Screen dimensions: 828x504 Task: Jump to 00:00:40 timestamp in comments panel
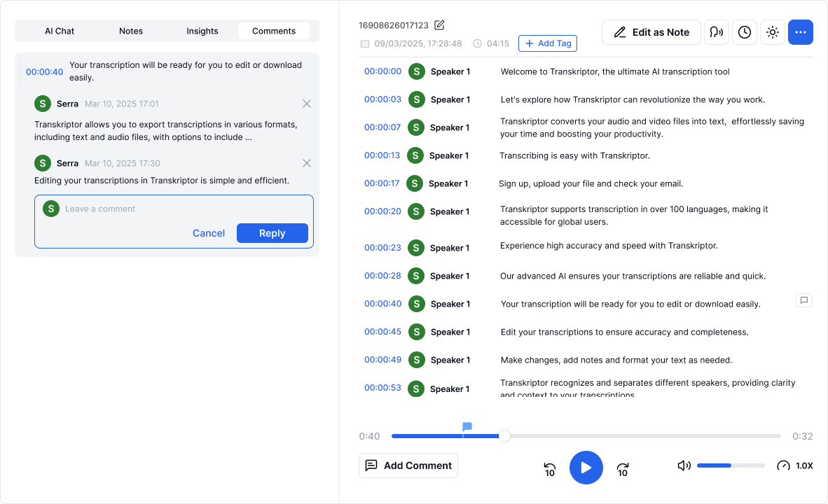pyautogui.click(x=44, y=72)
